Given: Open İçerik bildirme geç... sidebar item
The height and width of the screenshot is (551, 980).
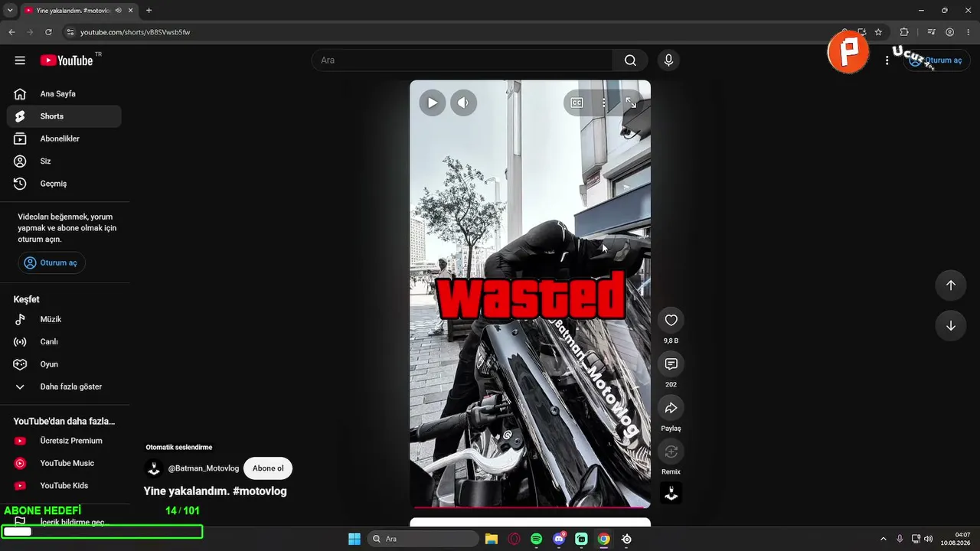Looking at the screenshot, I should point(64,522).
